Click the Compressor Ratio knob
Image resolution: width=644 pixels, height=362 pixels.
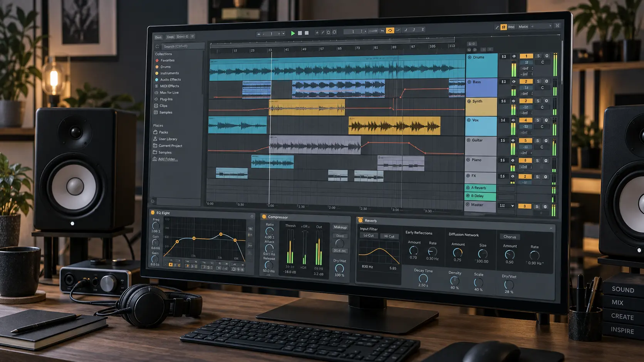[x=269, y=231]
